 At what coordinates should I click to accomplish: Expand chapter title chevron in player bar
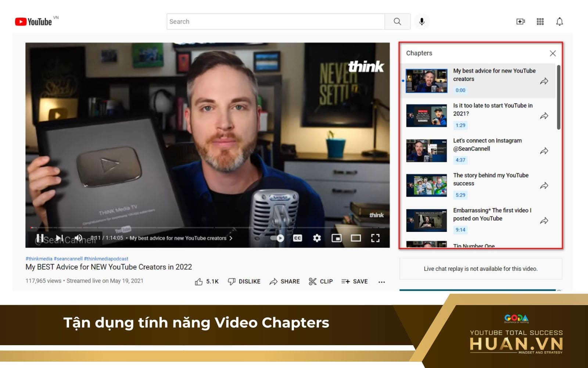point(231,238)
